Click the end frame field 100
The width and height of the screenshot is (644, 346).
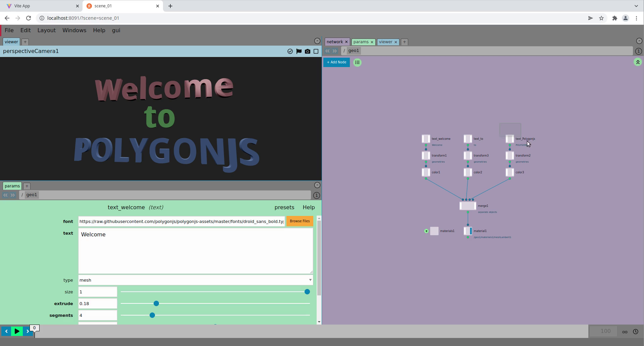(x=603, y=332)
